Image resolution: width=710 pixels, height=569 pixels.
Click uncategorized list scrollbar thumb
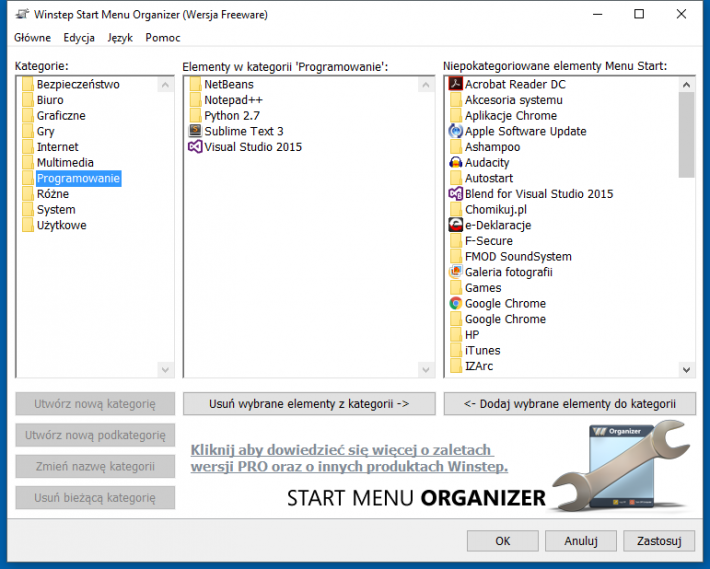tap(686, 135)
